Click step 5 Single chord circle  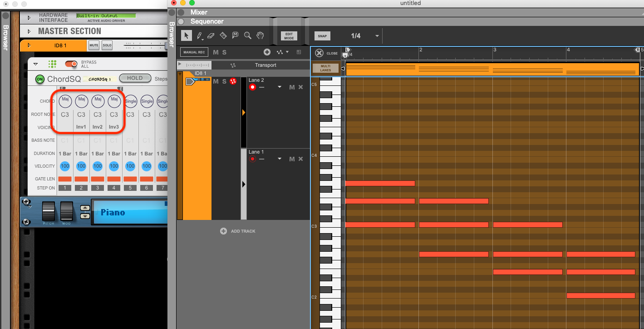[x=130, y=101]
